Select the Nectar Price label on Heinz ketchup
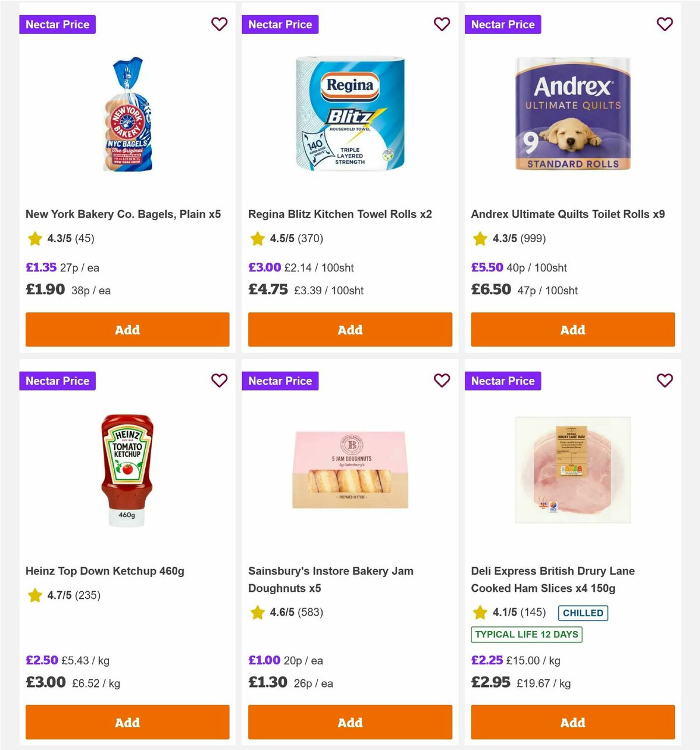700x750 pixels. tap(57, 381)
